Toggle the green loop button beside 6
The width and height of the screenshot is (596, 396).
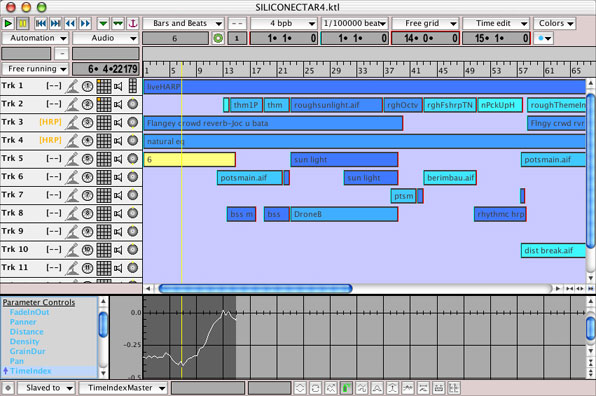click(x=218, y=38)
